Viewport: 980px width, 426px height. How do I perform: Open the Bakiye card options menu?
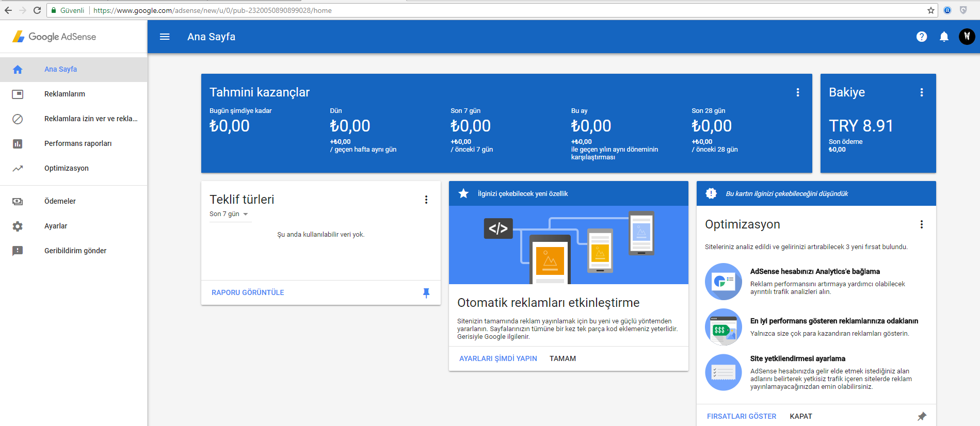pos(922,92)
